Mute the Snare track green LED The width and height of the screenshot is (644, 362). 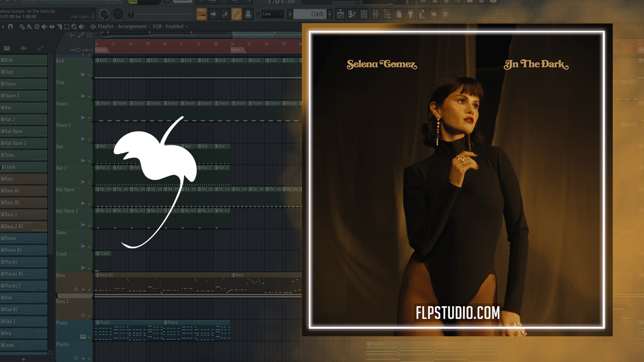[90, 118]
